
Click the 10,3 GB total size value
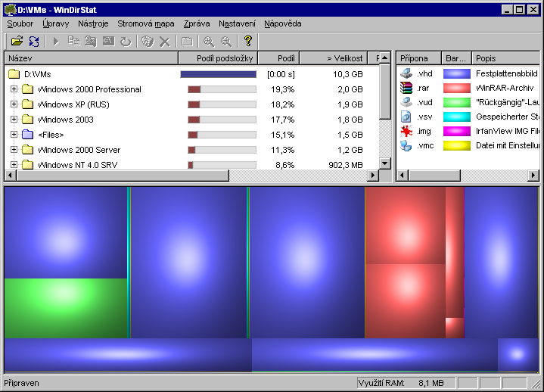(x=347, y=74)
